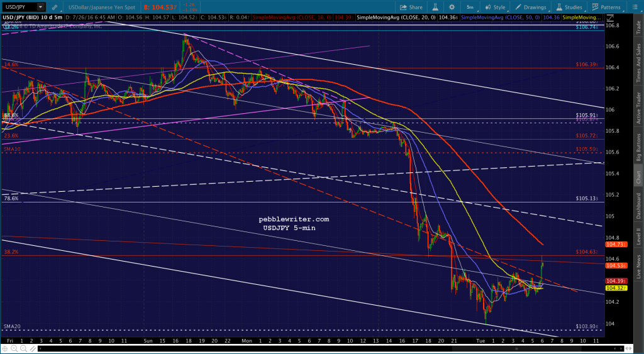This screenshot has height=354, width=644.
Task: Click the SMA10 line label
Action: (11, 150)
